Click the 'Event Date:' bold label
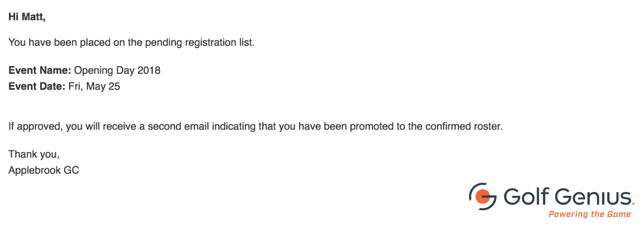 tap(37, 86)
